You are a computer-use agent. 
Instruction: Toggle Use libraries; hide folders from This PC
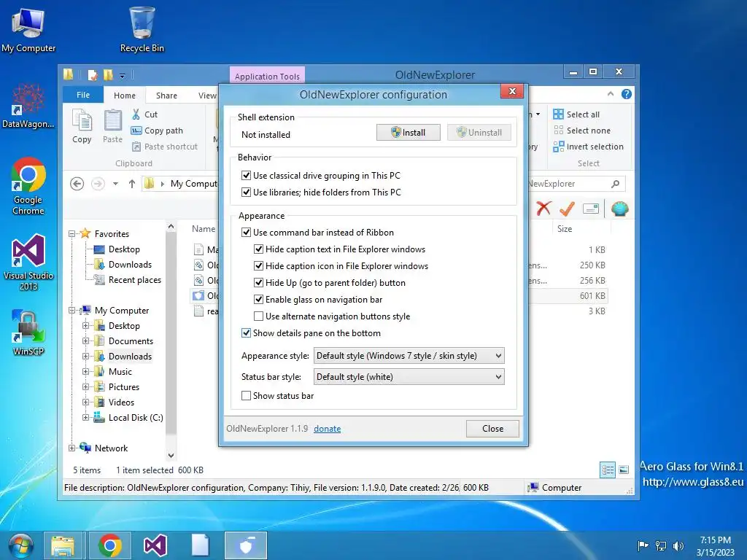click(x=246, y=192)
